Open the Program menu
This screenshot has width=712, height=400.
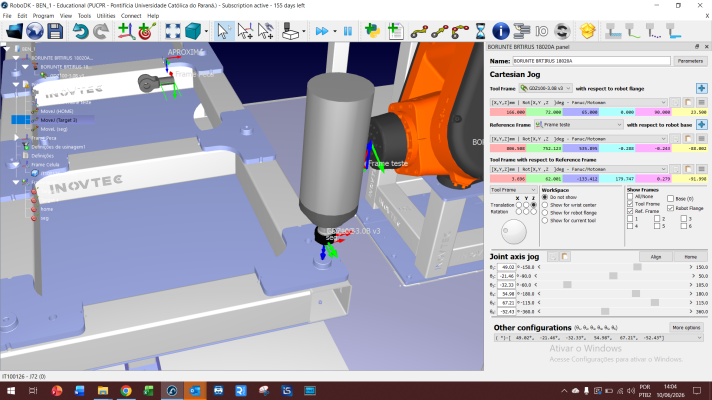coord(43,15)
